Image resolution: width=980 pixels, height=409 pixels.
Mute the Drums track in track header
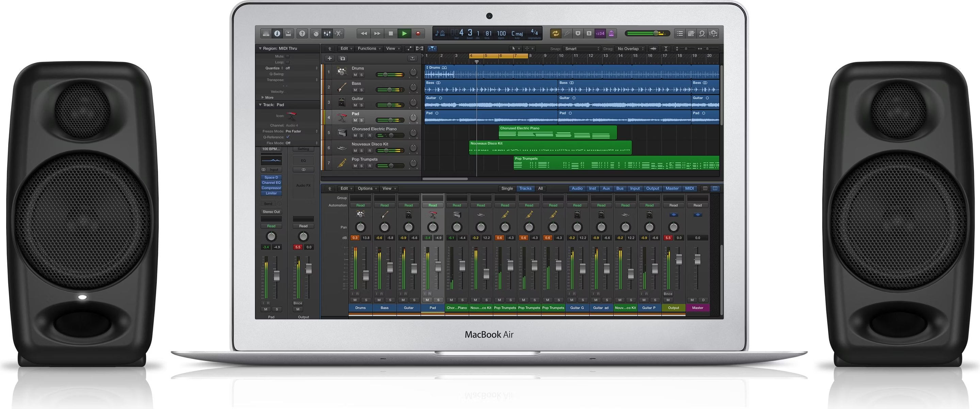coord(355,75)
